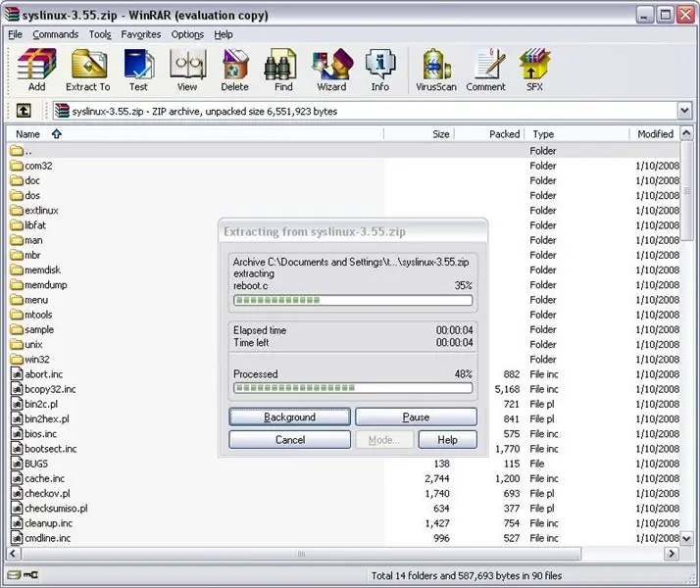Select the com32 folder icon
700x588 pixels.
[x=17, y=166]
